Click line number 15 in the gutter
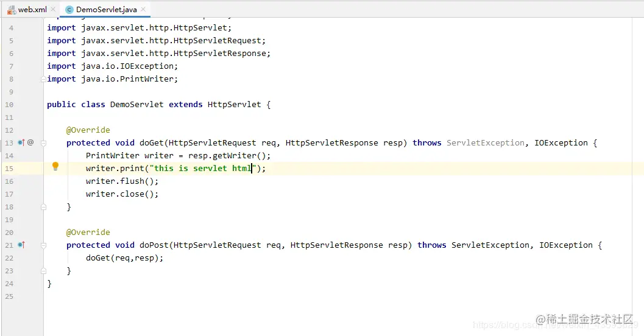This screenshot has height=336, width=644. coord(9,169)
